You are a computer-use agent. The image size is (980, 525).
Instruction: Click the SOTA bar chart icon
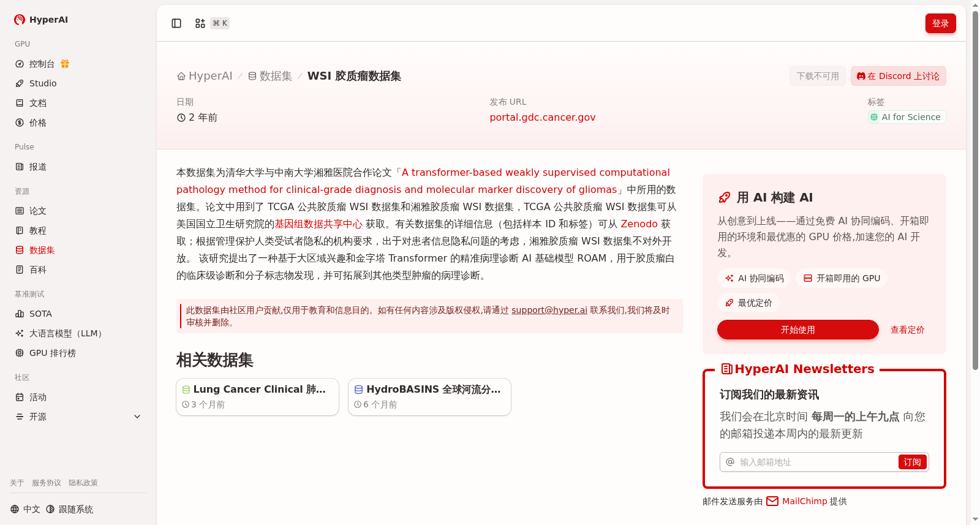click(20, 314)
